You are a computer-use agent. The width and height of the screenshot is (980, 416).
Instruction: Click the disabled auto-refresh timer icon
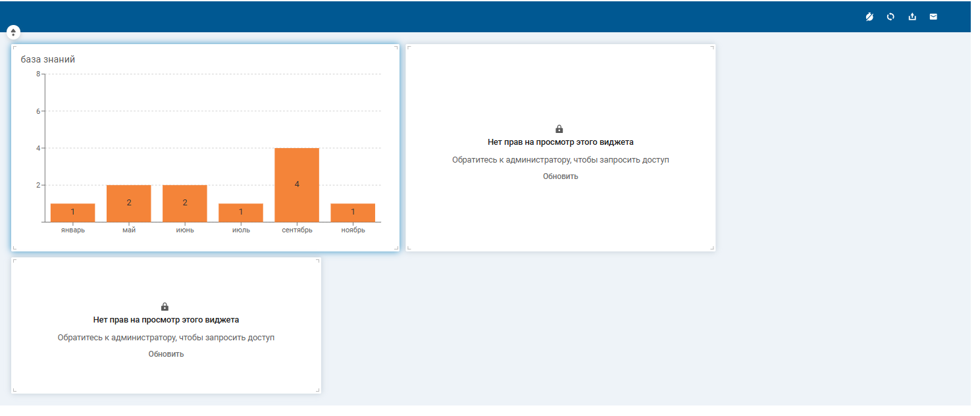(869, 16)
